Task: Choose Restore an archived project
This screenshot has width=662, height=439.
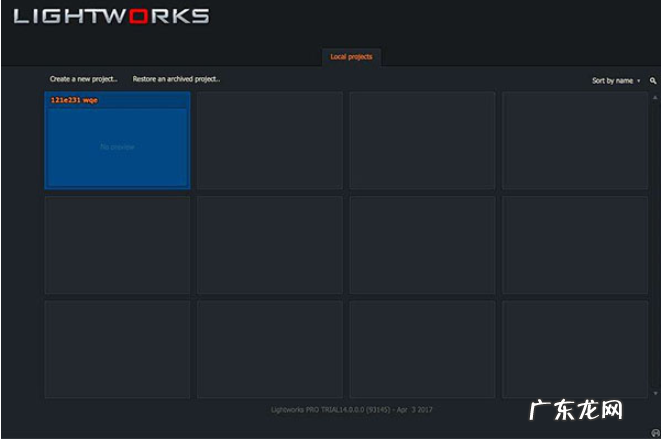Action: pos(176,79)
